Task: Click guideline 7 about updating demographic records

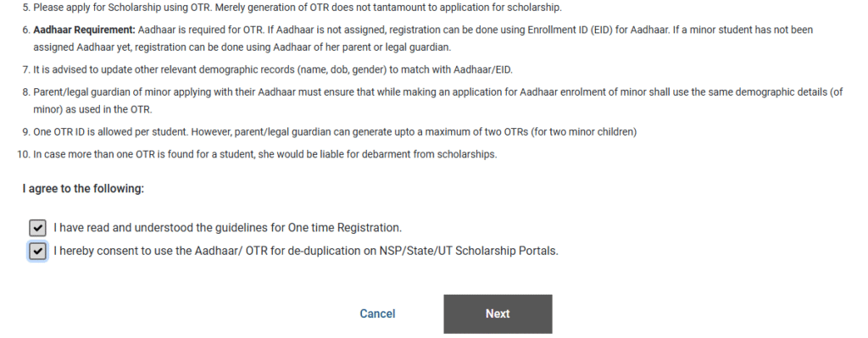Action: pyautogui.click(x=268, y=69)
